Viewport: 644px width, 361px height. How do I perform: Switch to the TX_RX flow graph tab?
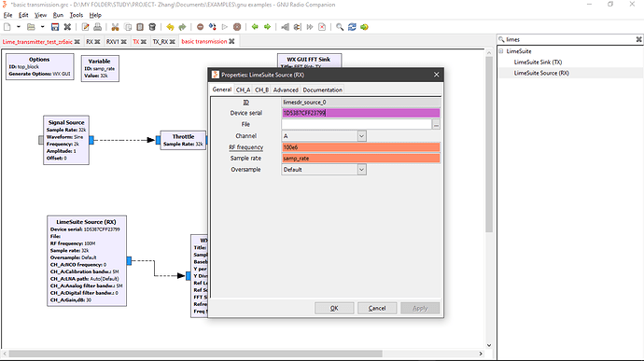161,42
